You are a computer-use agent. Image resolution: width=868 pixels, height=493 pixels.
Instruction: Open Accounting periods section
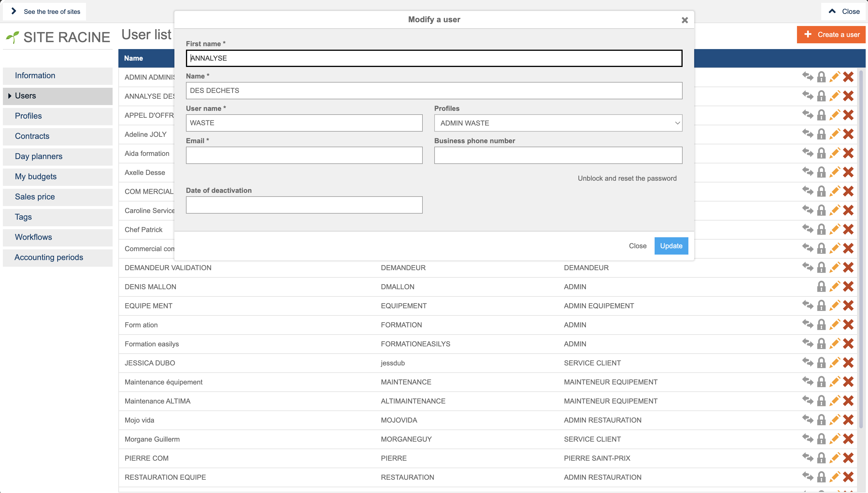[x=57, y=257]
